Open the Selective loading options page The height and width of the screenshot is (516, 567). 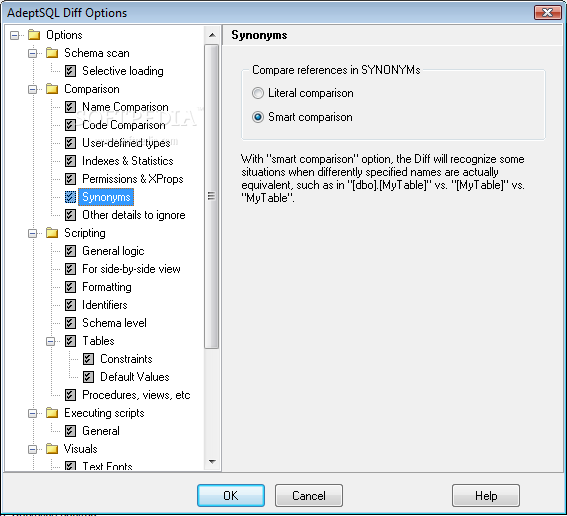[x=123, y=71]
